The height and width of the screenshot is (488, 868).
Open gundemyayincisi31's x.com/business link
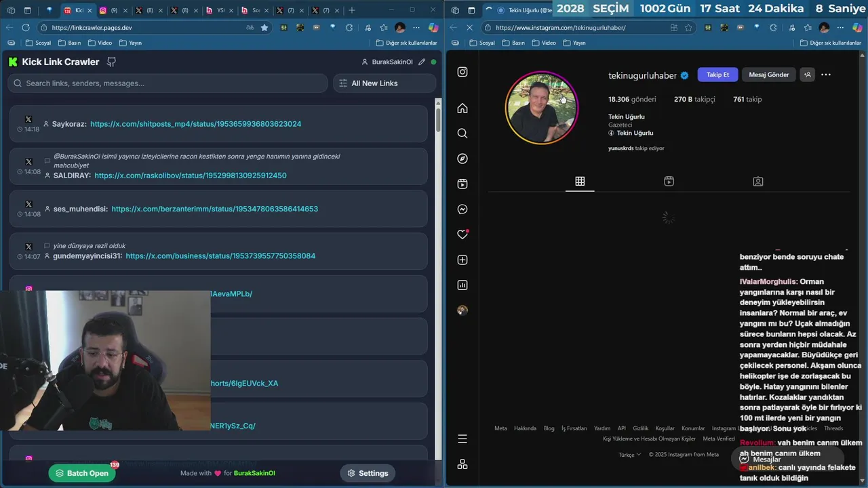(x=220, y=256)
